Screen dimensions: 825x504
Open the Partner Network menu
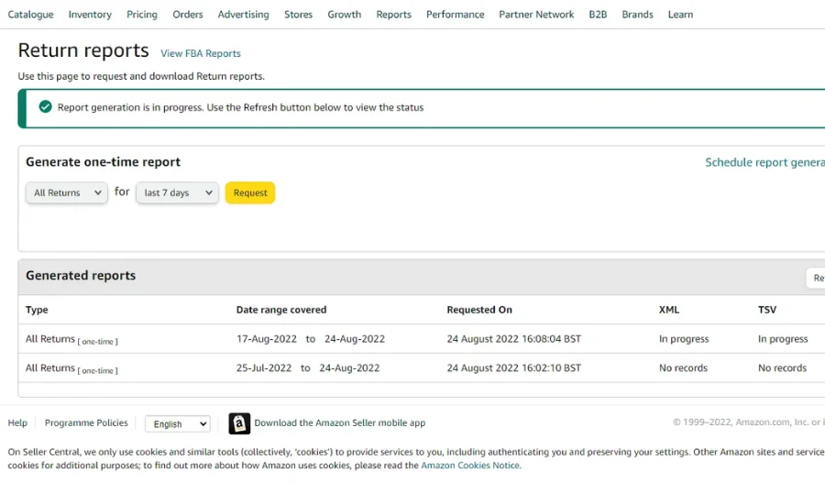coord(536,15)
